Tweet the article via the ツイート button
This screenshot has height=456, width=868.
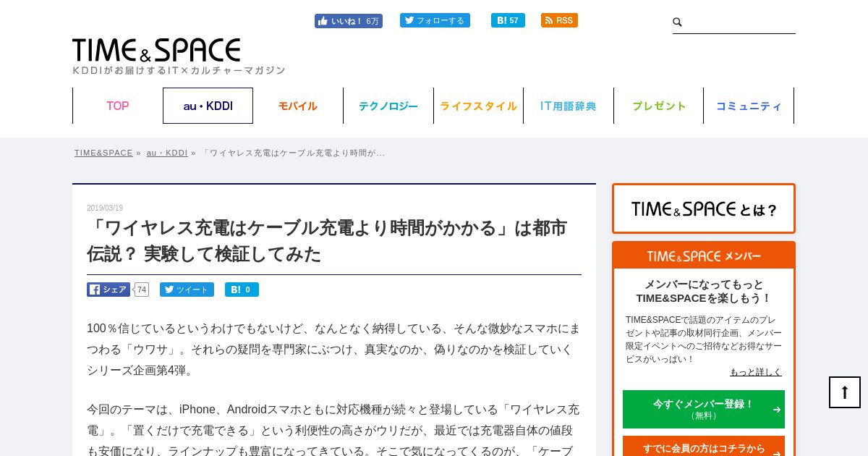coord(187,290)
